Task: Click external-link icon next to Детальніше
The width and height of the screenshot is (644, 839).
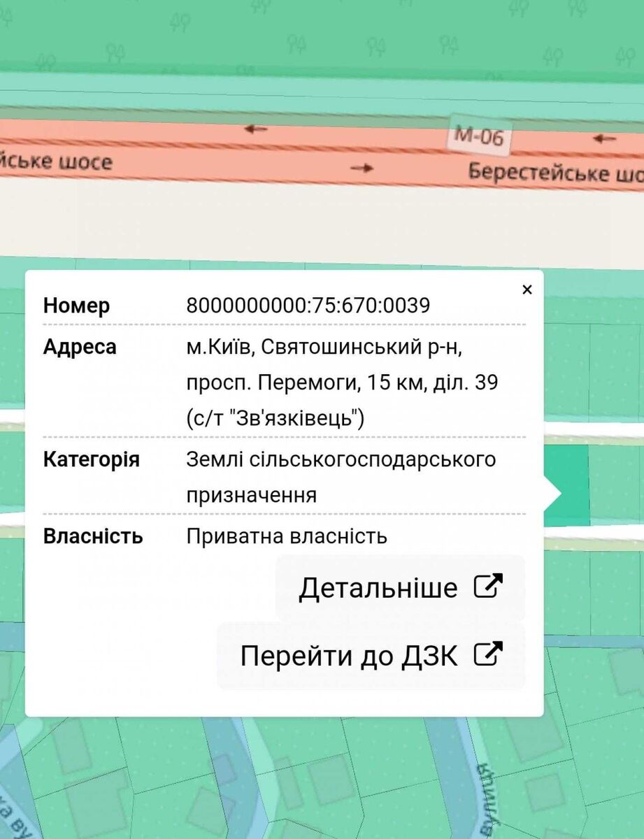Action: pyautogui.click(x=488, y=586)
